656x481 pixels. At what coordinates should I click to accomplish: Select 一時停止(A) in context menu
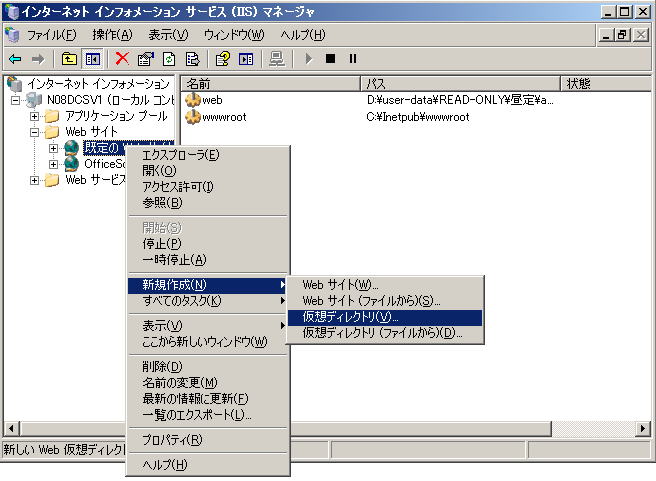208,260
